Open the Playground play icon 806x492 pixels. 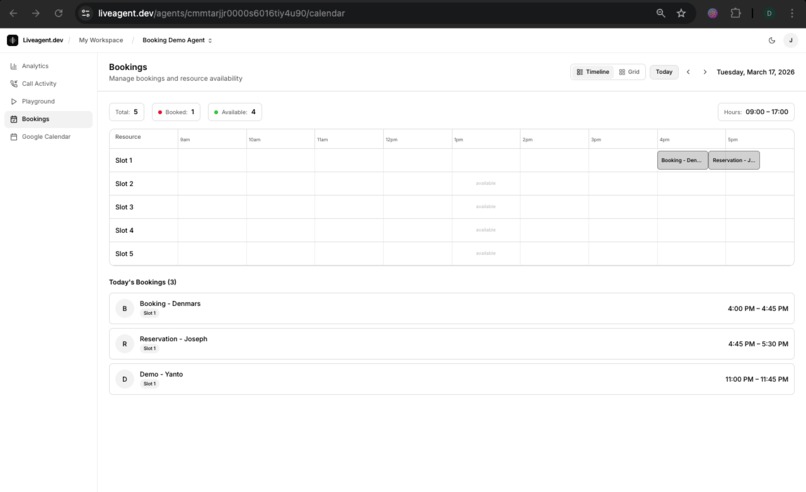click(x=13, y=101)
